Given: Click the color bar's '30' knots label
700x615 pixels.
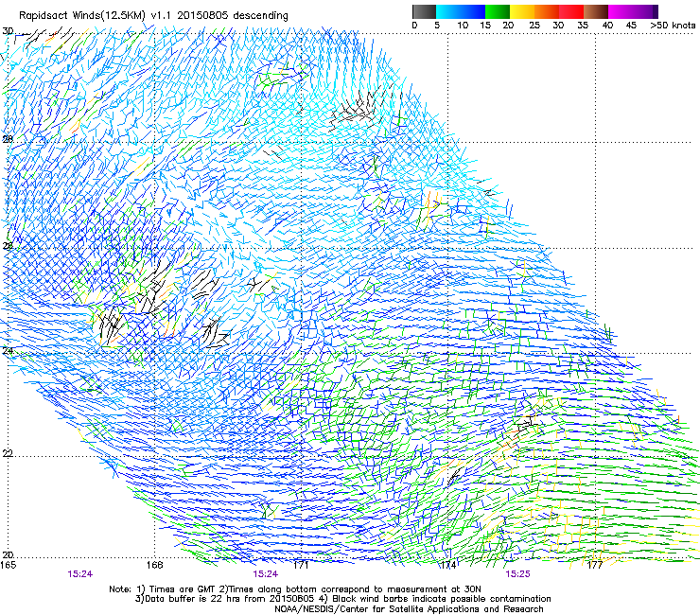Looking at the screenshot, I should [558, 26].
